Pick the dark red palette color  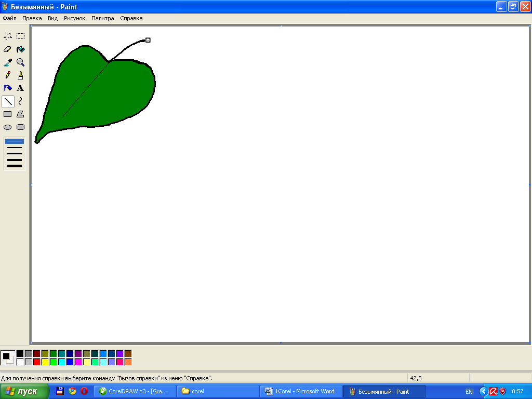37,353
